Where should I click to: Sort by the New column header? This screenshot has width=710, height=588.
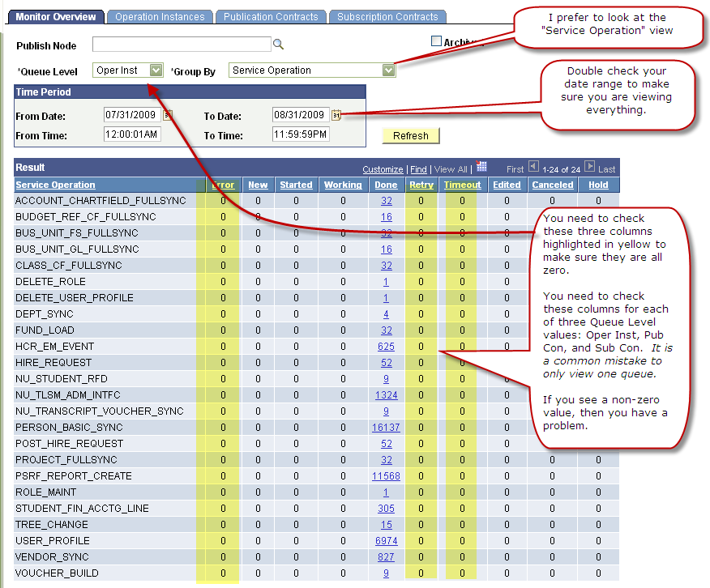tap(258, 185)
